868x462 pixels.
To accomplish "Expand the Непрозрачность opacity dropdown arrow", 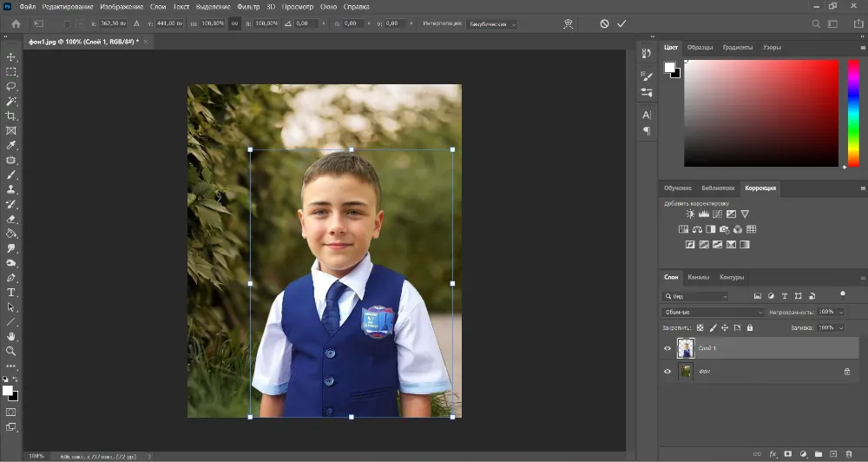I will (839, 312).
